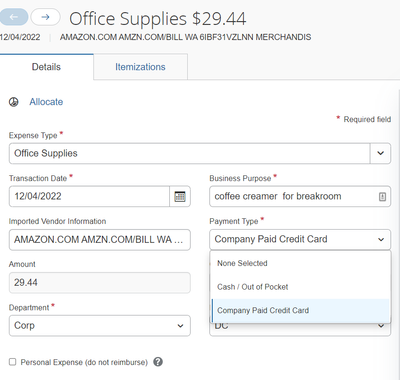This screenshot has height=380, width=400.
Task: Tick the Personal Expense checkbox
Action: point(12,362)
